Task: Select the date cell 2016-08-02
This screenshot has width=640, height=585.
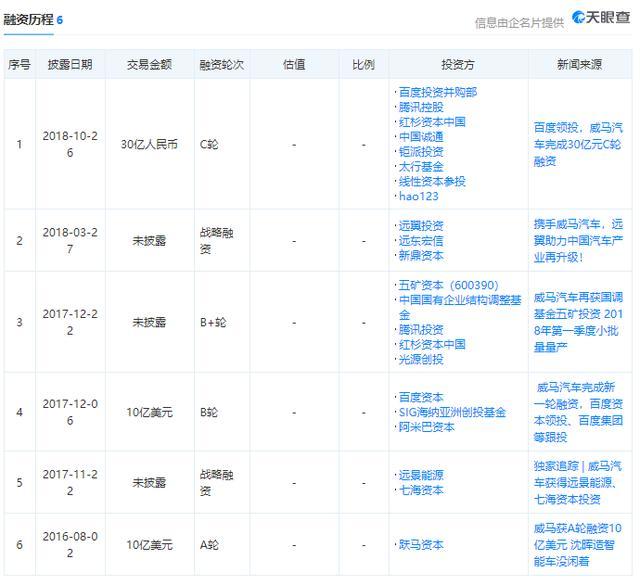Action: coord(70,545)
